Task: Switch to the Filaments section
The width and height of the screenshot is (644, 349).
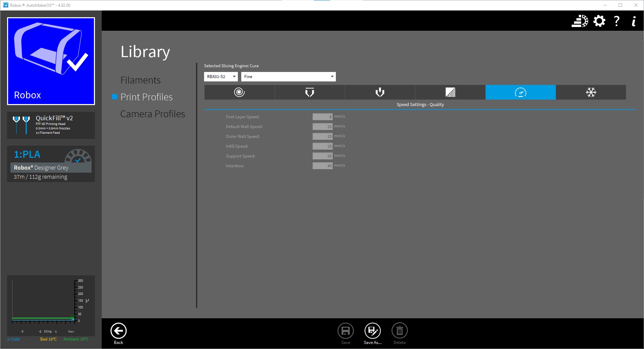Action: tap(140, 80)
